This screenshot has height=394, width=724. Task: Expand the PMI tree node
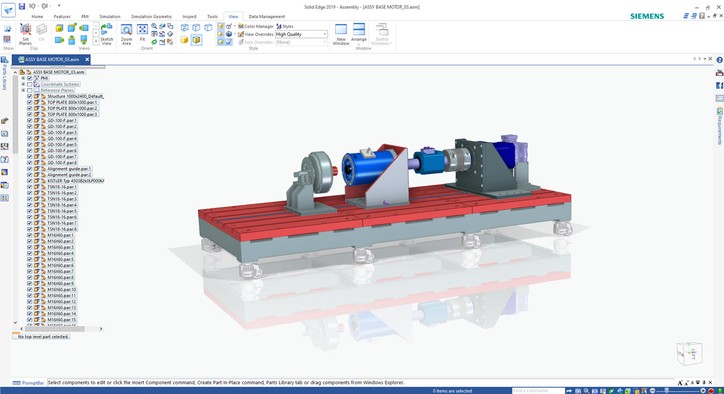click(23, 78)
